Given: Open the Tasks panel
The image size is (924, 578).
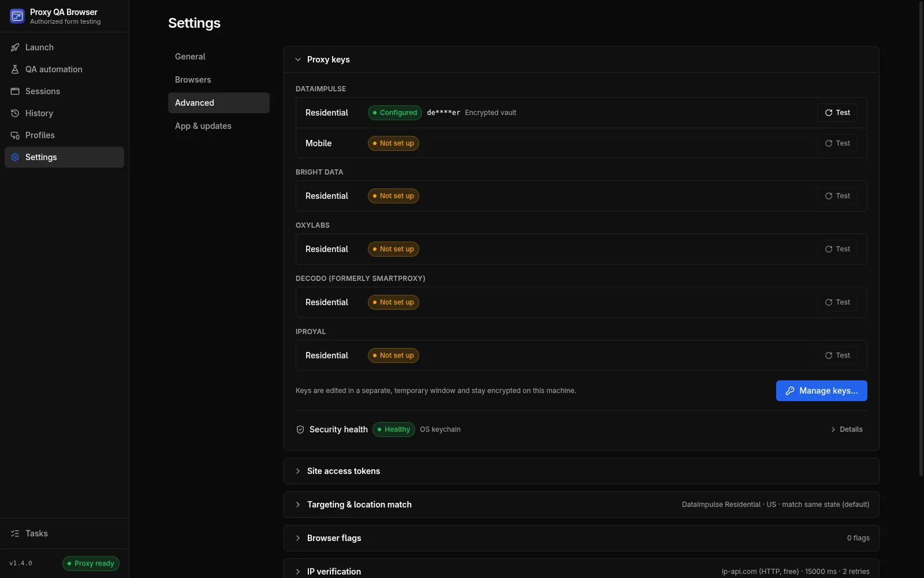Looking at the screenshot, I should 64,533.
